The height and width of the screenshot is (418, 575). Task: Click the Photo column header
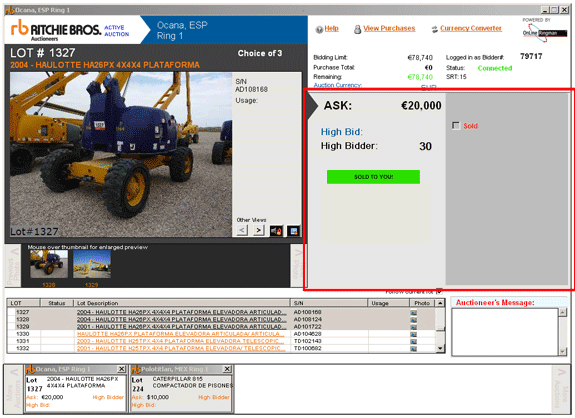(422, 303)
